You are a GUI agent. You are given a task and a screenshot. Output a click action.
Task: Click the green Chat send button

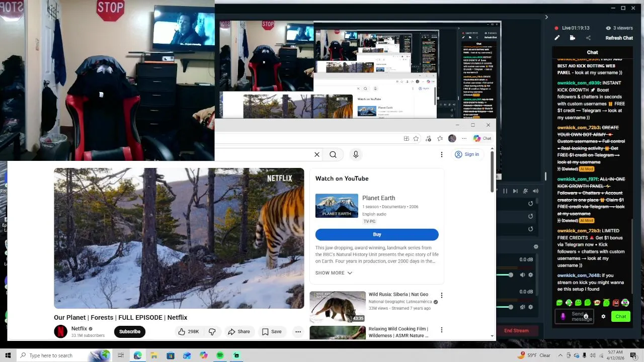(x=621, y=316)
